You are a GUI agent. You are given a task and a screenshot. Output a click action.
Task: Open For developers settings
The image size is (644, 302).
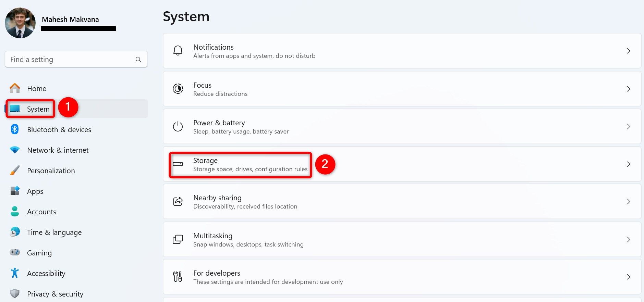(402, 277)
